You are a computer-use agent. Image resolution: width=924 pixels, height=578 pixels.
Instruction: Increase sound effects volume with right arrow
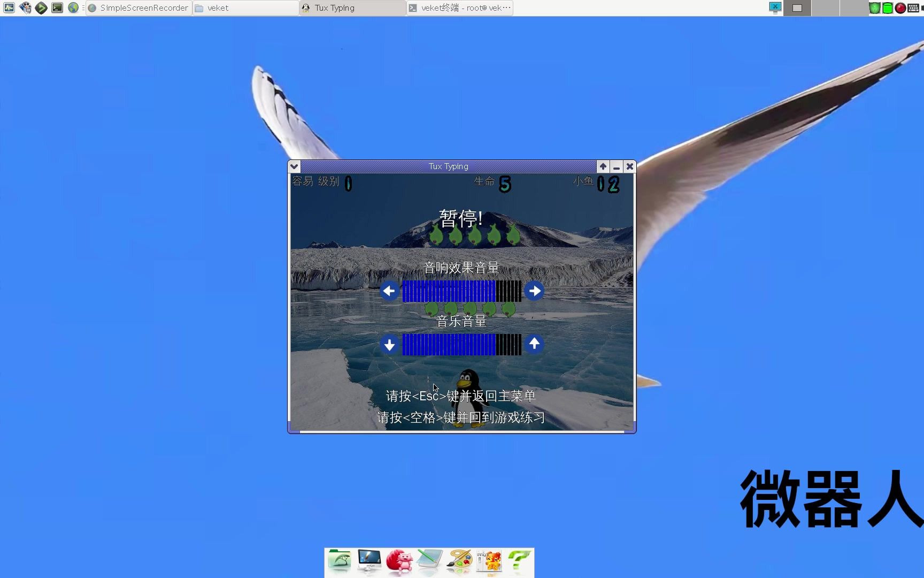pyautogui.click(x=534, y=291)
